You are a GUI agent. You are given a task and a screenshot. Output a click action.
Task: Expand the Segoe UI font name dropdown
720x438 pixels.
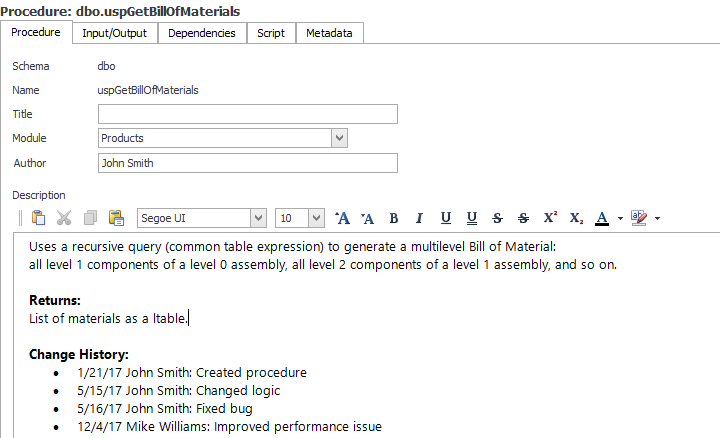pyautogui.click(x=258, y=218)
